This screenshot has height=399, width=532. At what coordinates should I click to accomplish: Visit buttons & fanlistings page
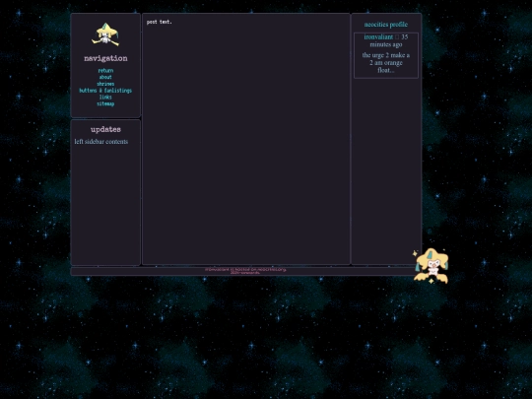click(x=105, y=91)
